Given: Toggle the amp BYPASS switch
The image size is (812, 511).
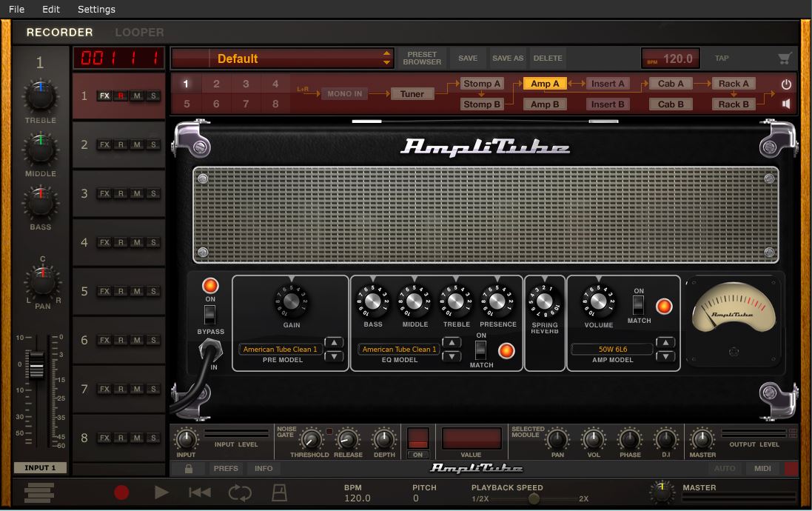Looking at the screenshot, I should click(x=209, y=315).
